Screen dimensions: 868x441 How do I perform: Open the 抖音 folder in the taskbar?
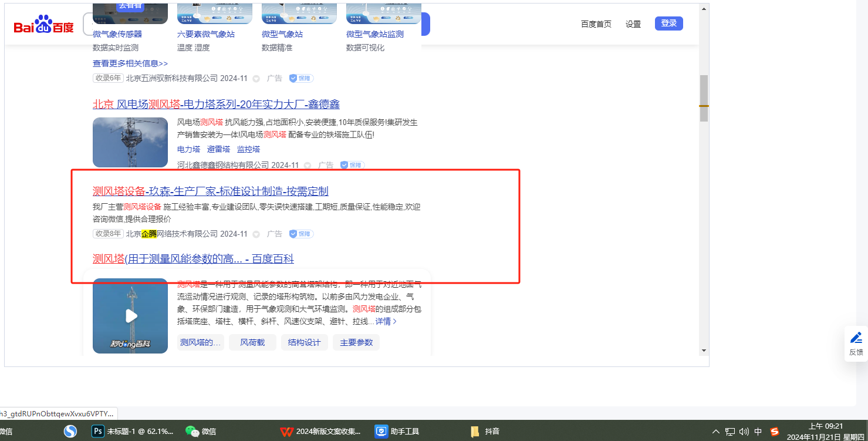pyautogui.click(x=485, y=432)
